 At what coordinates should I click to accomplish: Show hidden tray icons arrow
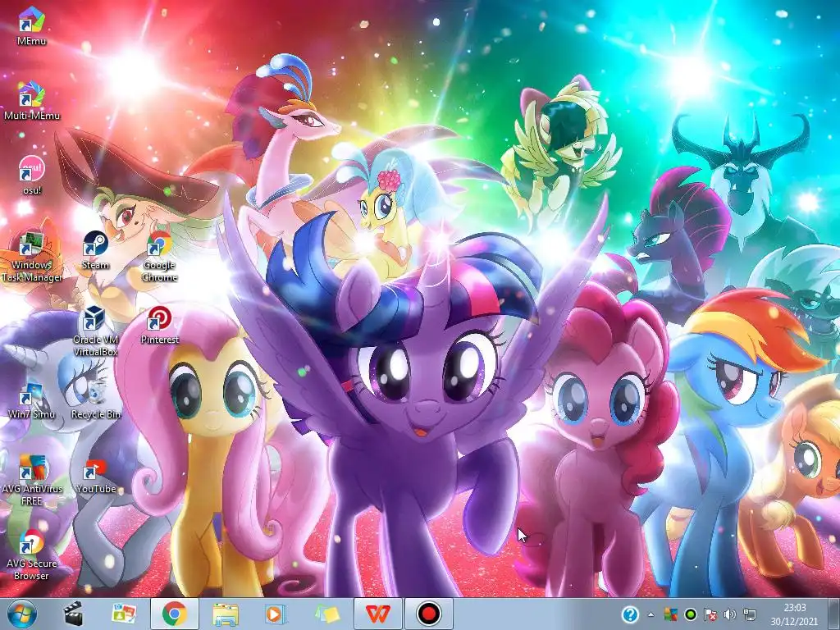pos(651,614)
